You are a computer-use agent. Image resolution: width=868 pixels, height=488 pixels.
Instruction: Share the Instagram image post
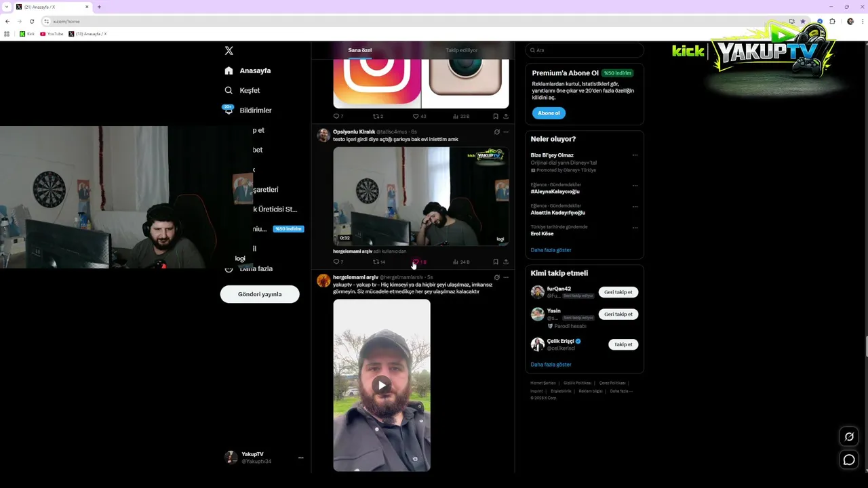(x=506, y=117)
